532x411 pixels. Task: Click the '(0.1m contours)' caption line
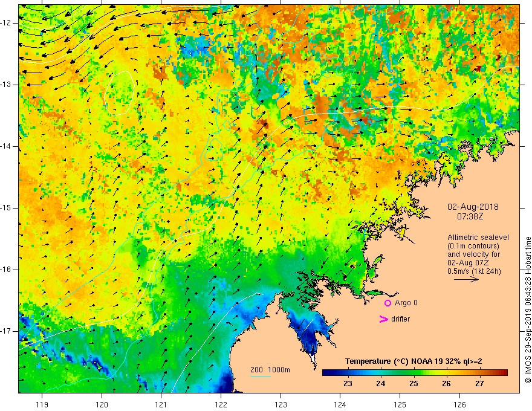[x=473, y=246]
